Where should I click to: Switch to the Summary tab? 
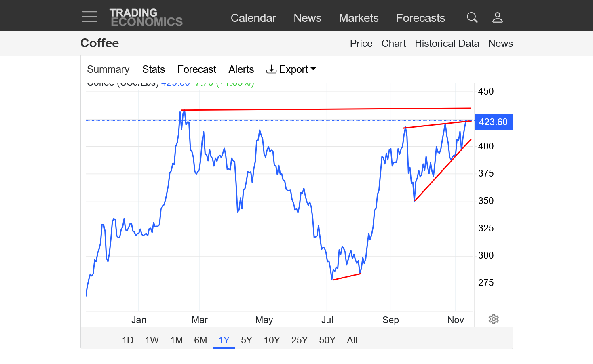pos(108,69)
